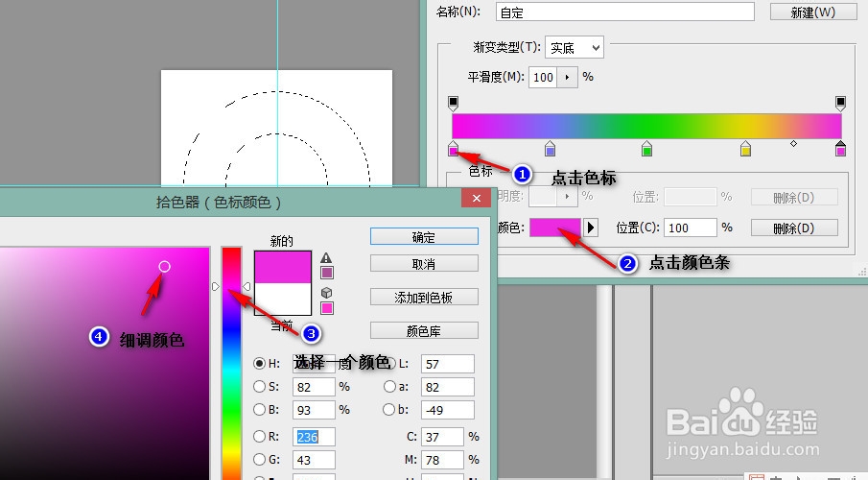Viewport: 868px width, 480px height.
Task: Open the gradient type dropdown 实底
Action: 575,48
